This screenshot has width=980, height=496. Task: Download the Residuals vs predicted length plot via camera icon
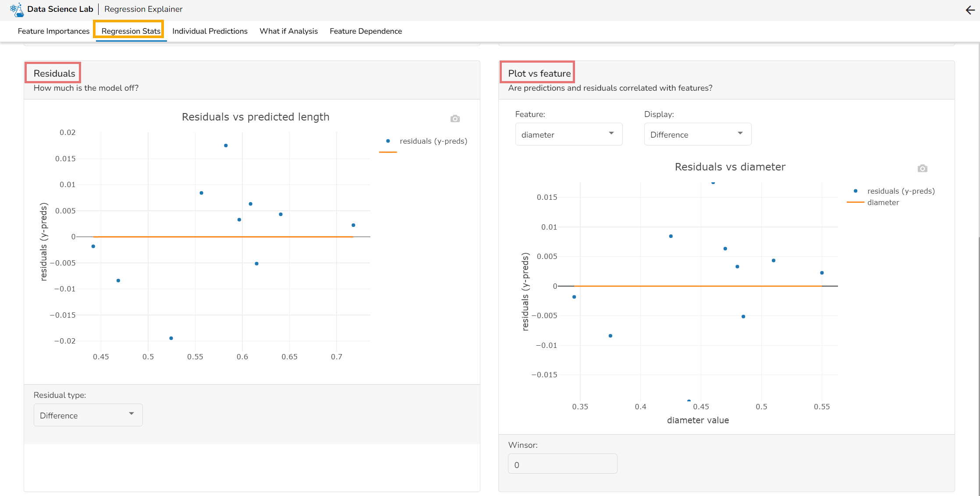click(x=454, y=118)
